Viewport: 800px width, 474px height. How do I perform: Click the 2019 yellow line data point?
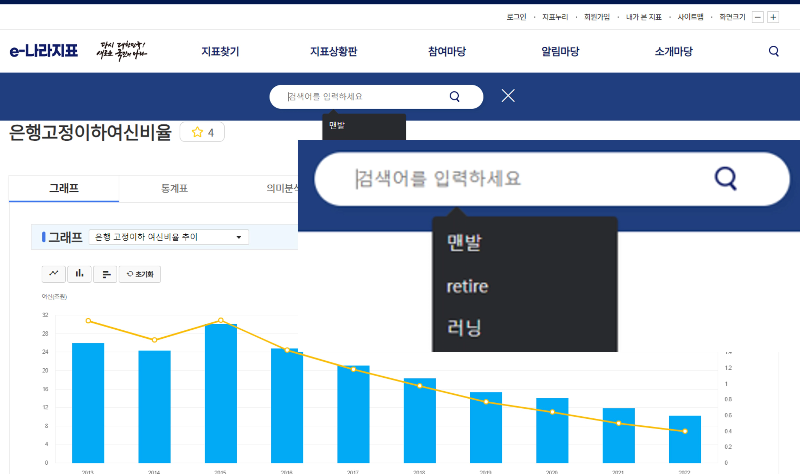click(486, 402)
